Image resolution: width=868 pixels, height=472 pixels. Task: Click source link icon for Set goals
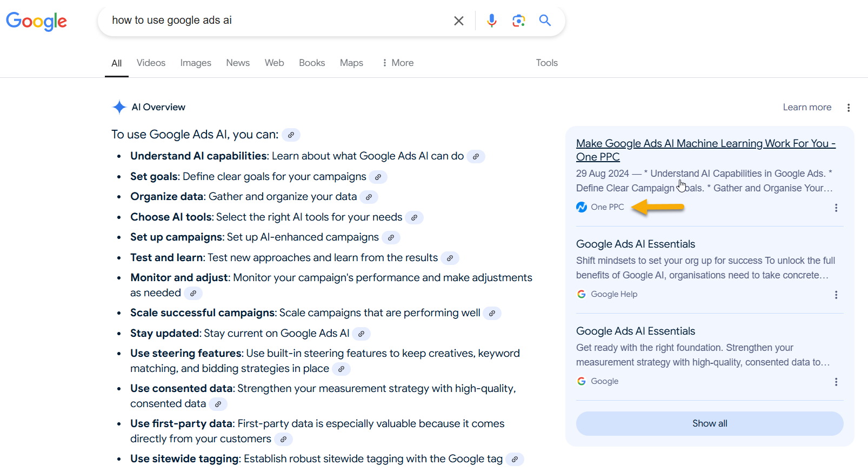point(378,177)
